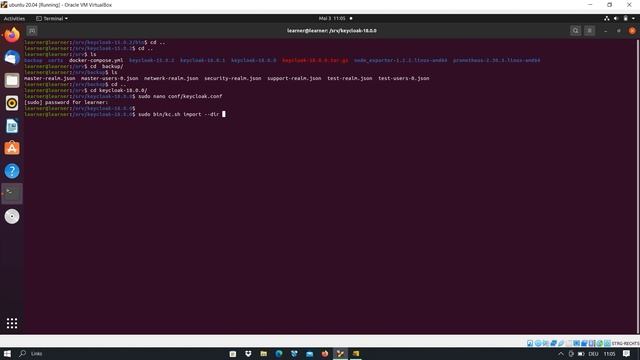Click the network icon in GNOME top bar
This screenshot has height=360, width=640.
tap(607, 18)
